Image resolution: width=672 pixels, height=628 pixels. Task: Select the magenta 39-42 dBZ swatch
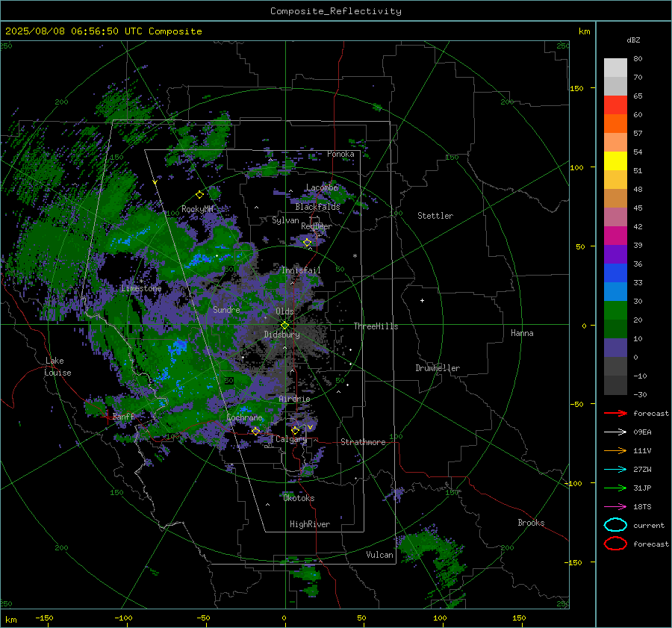[615, 235]
